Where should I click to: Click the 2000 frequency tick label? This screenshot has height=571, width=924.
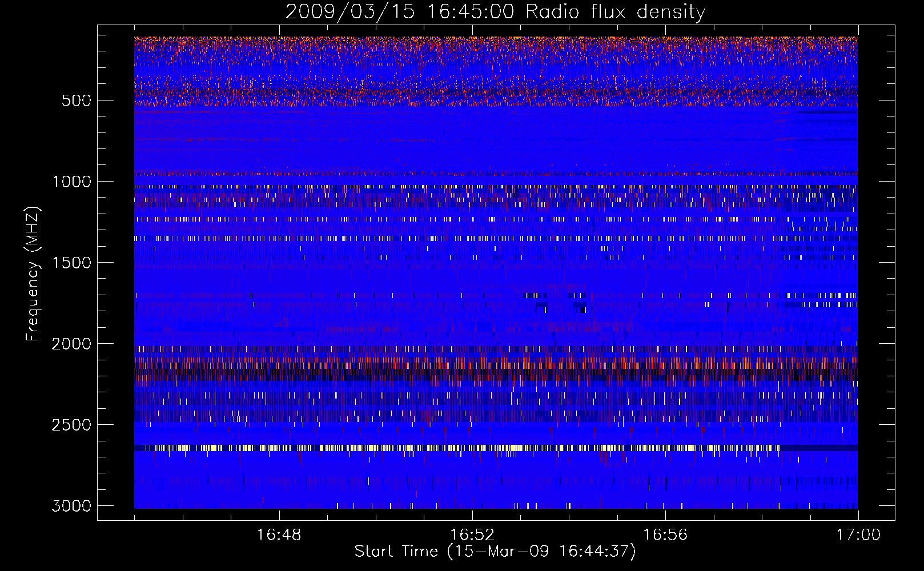(71, 344)
